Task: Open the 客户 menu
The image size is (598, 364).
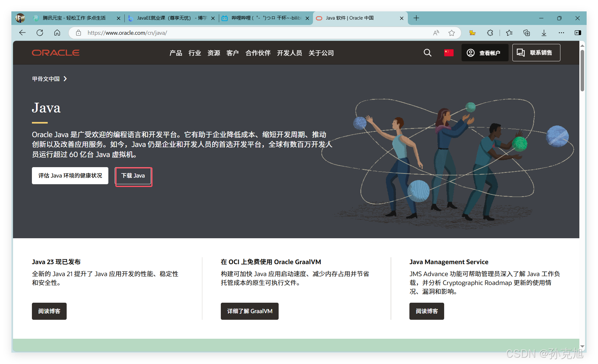Action: tap(233, 53)
